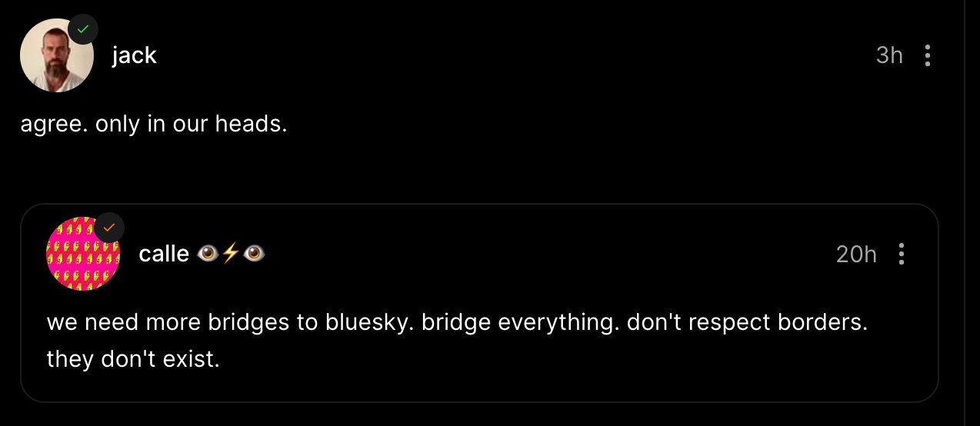The width and height of the screenshot is (980, 426).
Task: Click the 20h timestamp on calle's note
Action: (x=856, y=254)
